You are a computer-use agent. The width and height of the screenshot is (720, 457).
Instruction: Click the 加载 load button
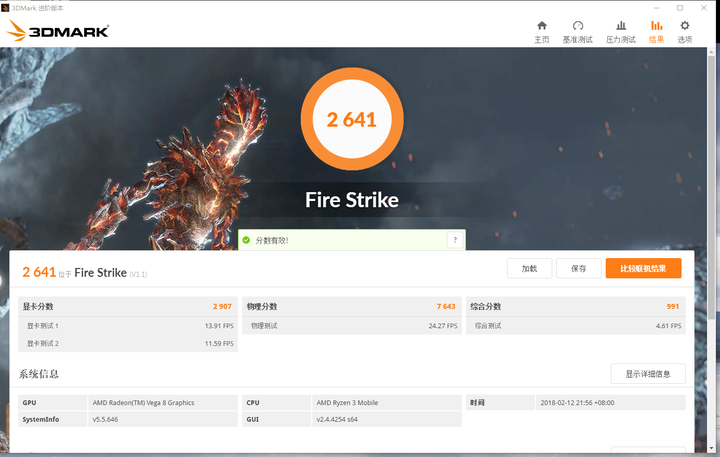[529, 268]
